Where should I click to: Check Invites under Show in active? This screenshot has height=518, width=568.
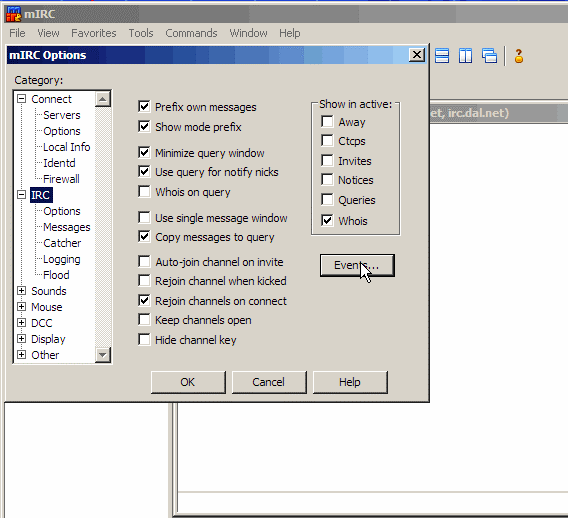coord(327,160)
